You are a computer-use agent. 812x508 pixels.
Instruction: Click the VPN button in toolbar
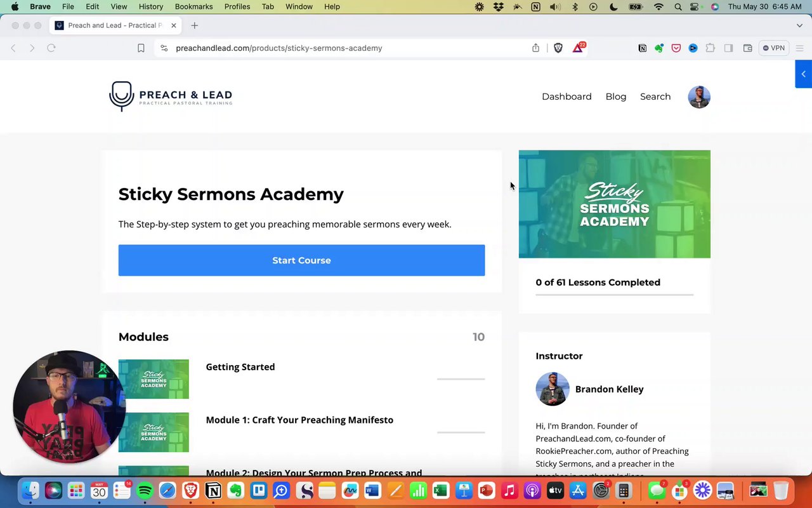[774, 48]
